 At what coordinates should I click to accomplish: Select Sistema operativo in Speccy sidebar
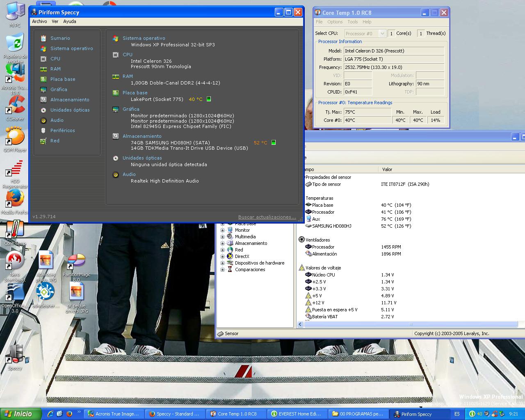[x=71, y=48]
